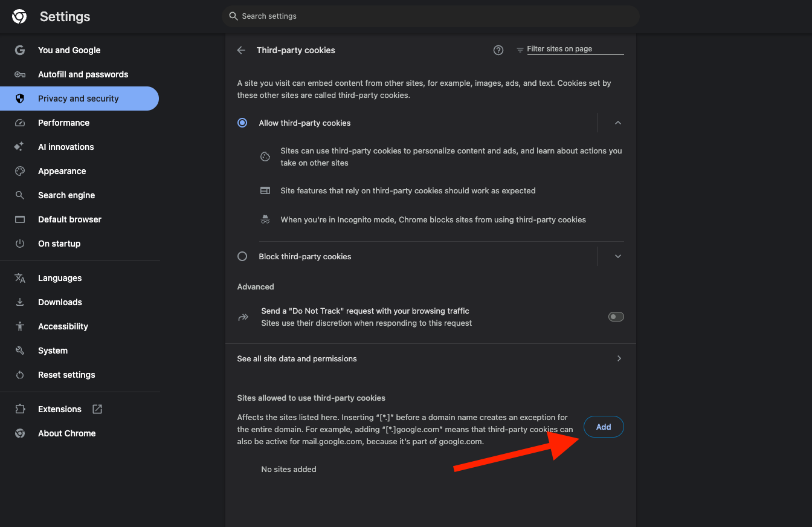Click the speedometer icon for Performance
Image resolution: width=812 pixels, height=527 pixels.
[20, 123]
